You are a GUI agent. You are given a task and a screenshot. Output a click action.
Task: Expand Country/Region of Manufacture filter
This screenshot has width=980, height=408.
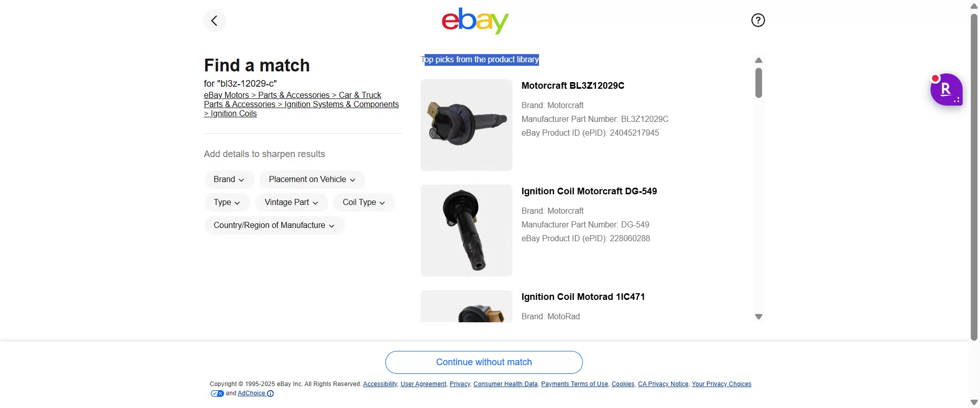(274, 225)
